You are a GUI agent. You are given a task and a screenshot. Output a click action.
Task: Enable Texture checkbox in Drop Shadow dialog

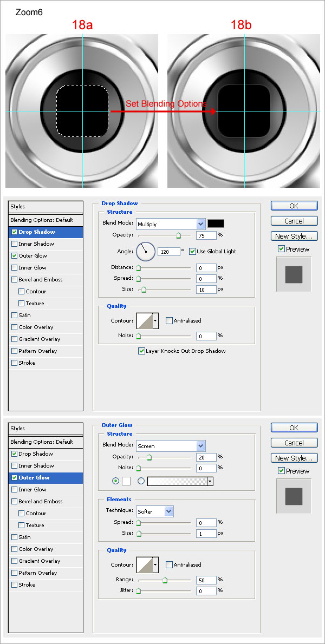[x=21, y=304]
